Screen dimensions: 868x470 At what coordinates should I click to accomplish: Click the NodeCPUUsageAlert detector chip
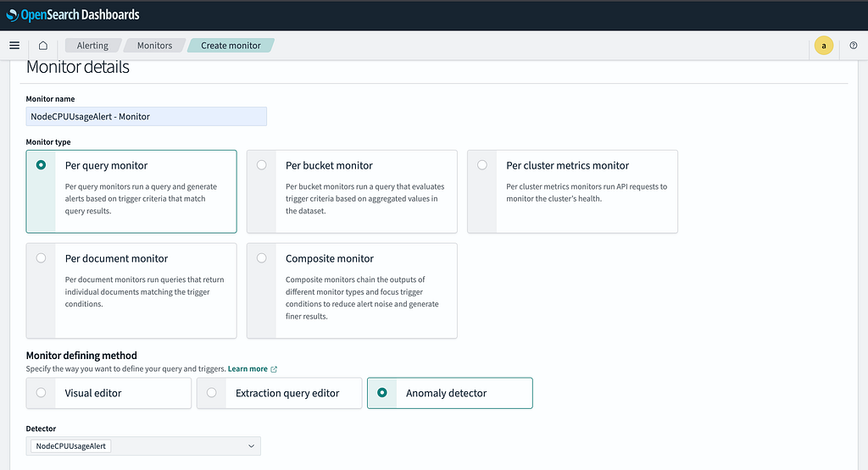tap(71, 446)
